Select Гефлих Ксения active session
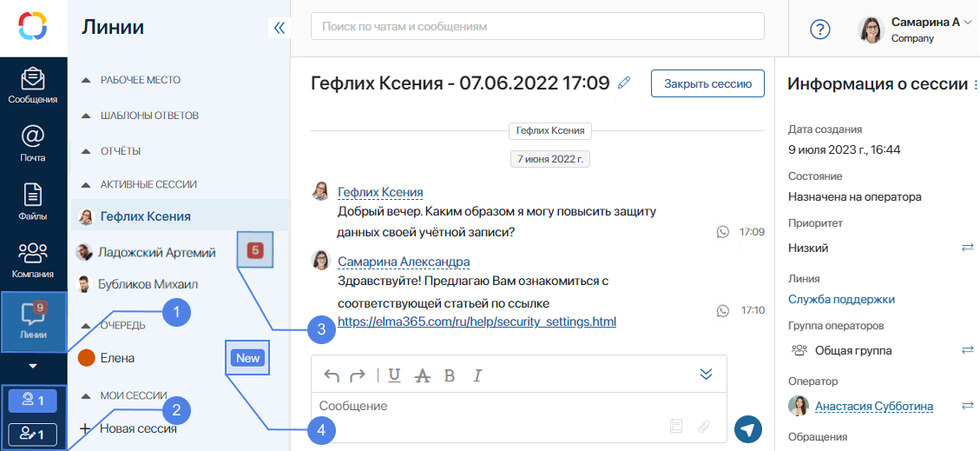 pyautogui.click(x=180, y=216)
